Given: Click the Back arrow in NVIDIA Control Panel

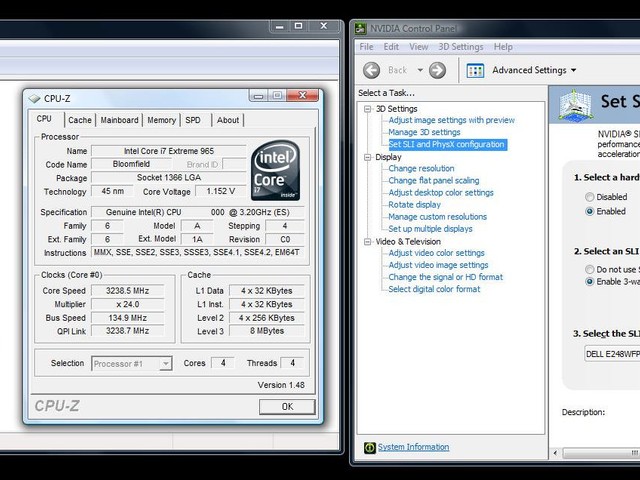Looking at the screenshot, I should (371, 70).
